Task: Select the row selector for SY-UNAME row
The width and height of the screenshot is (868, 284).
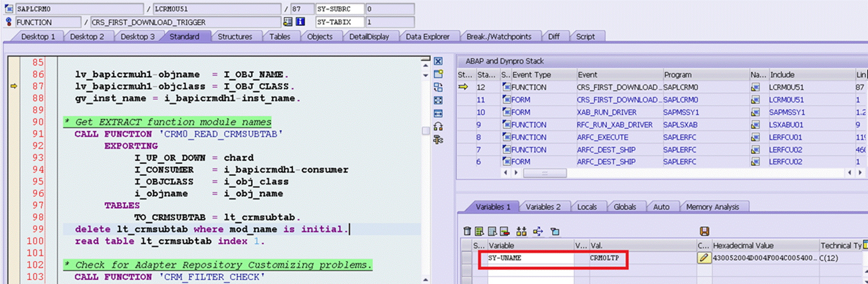Action: pyautogui.click(x=467, y=258)
